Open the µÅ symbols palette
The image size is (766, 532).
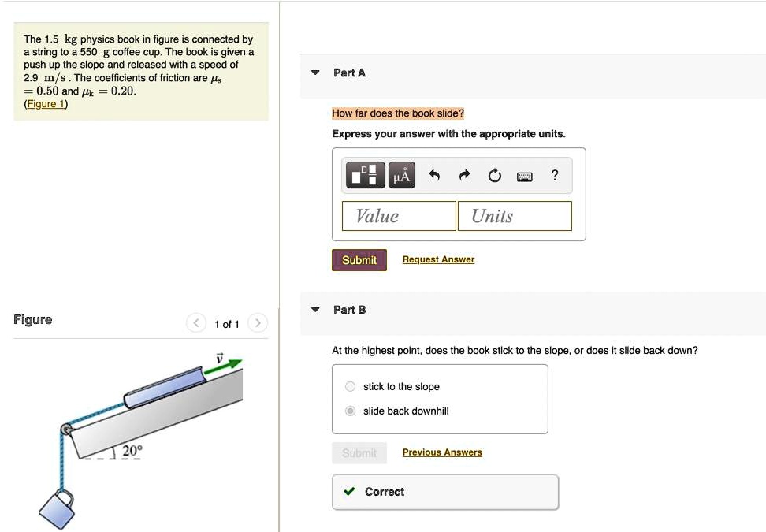click(402, 177)
